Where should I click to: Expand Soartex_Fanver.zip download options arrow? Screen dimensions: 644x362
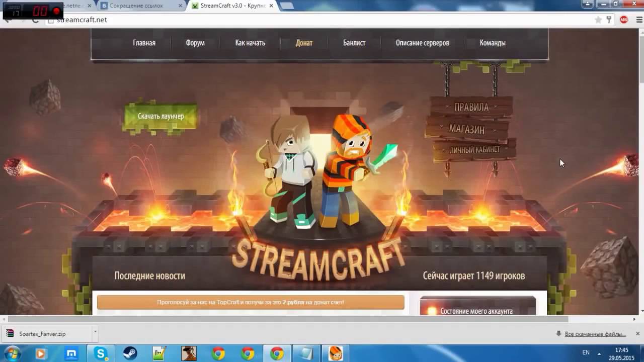point(95,333)
